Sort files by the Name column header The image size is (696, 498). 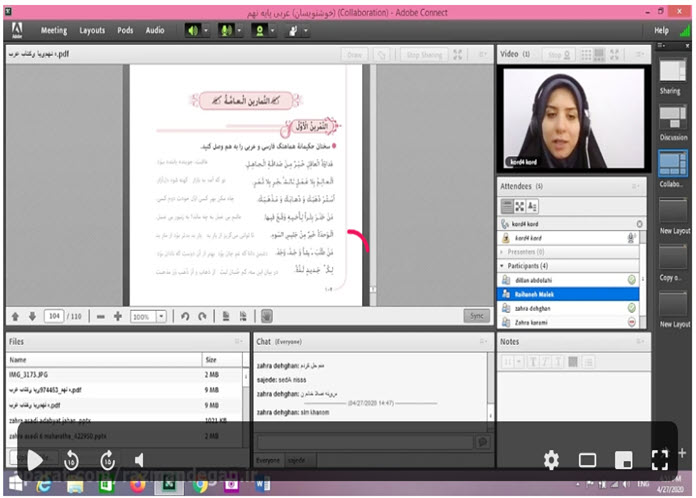tap(104, 360)
